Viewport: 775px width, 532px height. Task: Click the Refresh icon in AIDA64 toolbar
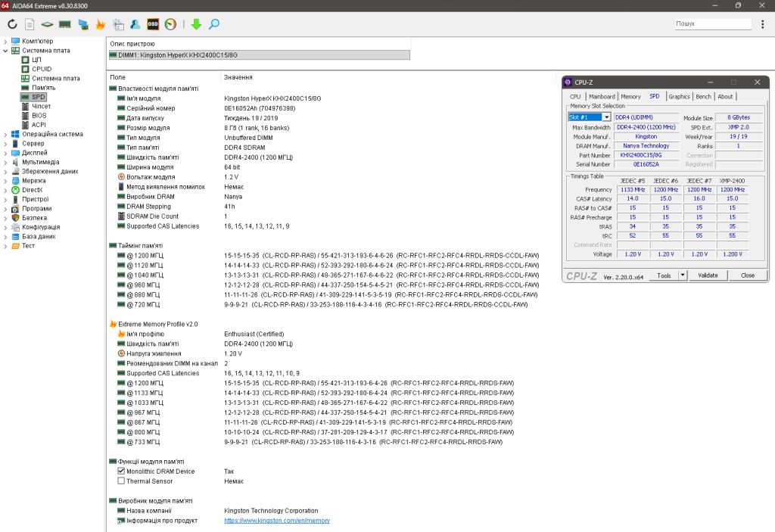[12, 23]
